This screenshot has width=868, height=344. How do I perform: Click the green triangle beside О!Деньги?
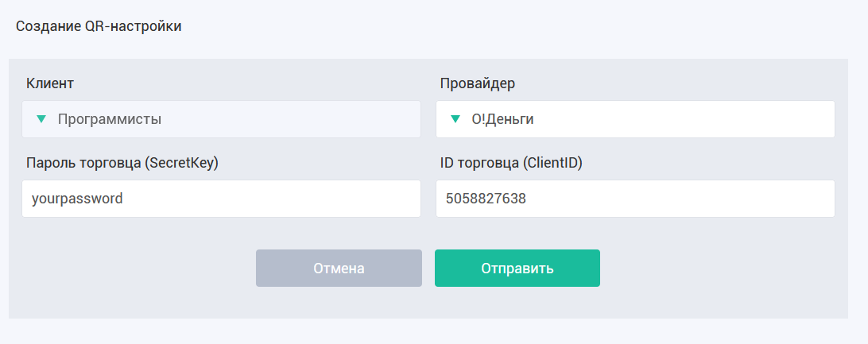(455, 119)
